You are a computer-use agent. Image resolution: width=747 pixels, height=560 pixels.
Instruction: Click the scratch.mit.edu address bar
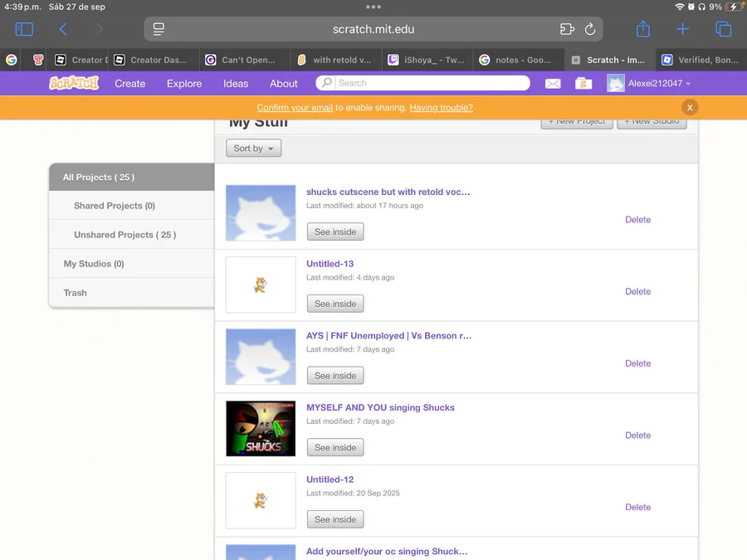click(373, 29)
